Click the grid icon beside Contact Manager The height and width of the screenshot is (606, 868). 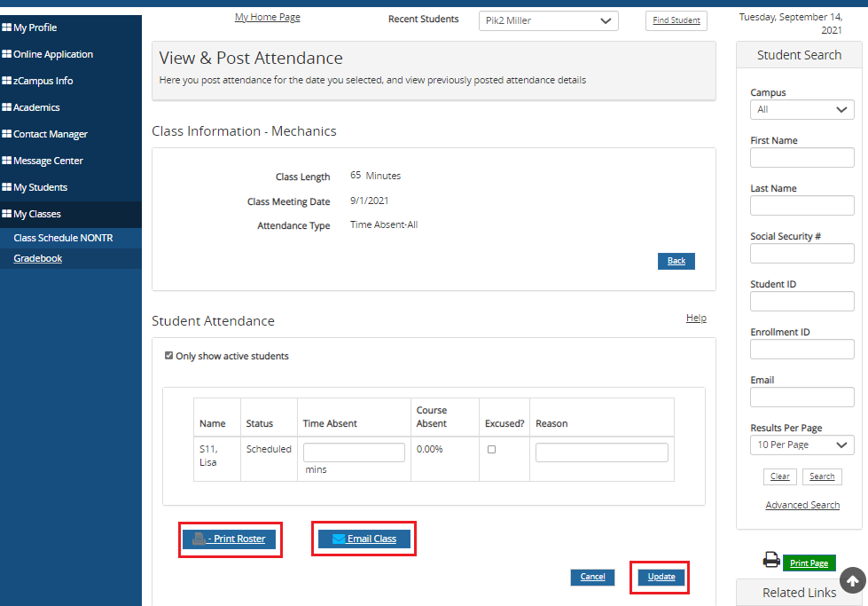[x=7, y=134]
